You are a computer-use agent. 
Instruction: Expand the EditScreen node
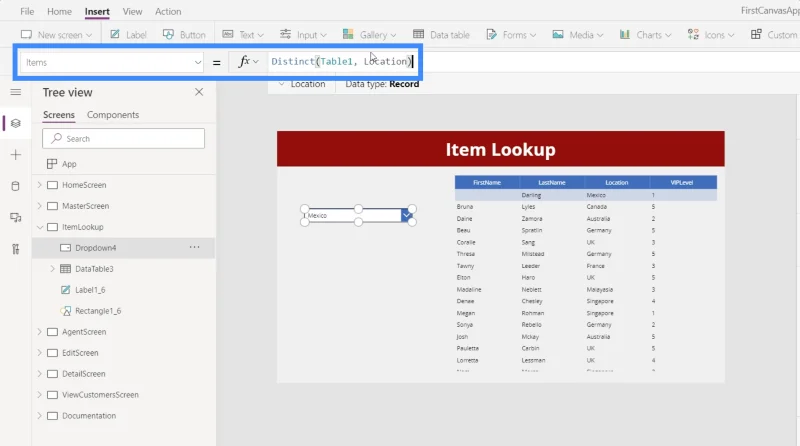click(40, 353)
